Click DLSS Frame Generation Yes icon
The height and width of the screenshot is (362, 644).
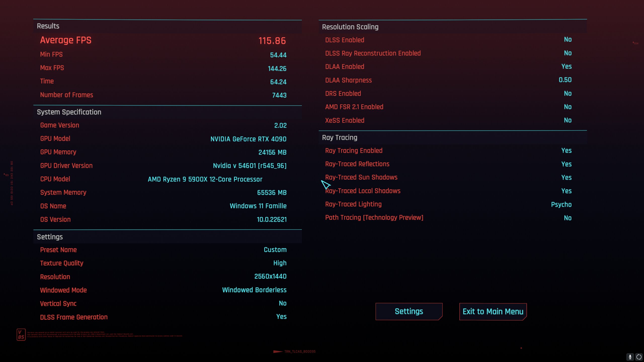pos(281,316)
